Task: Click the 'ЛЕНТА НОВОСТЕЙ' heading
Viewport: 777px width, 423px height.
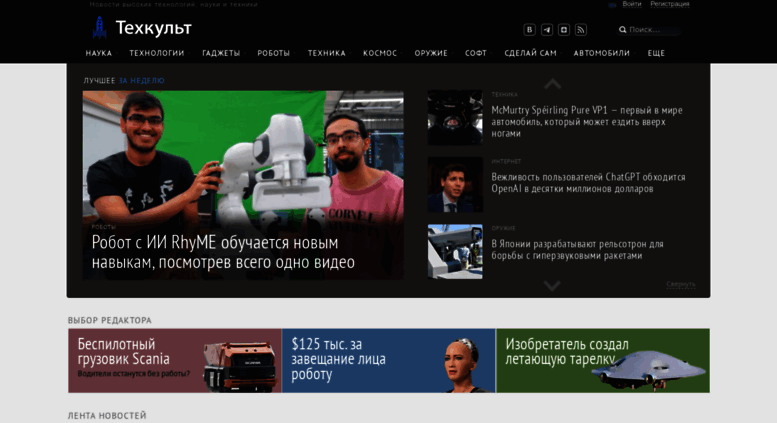Action: (x=107, y=416)
